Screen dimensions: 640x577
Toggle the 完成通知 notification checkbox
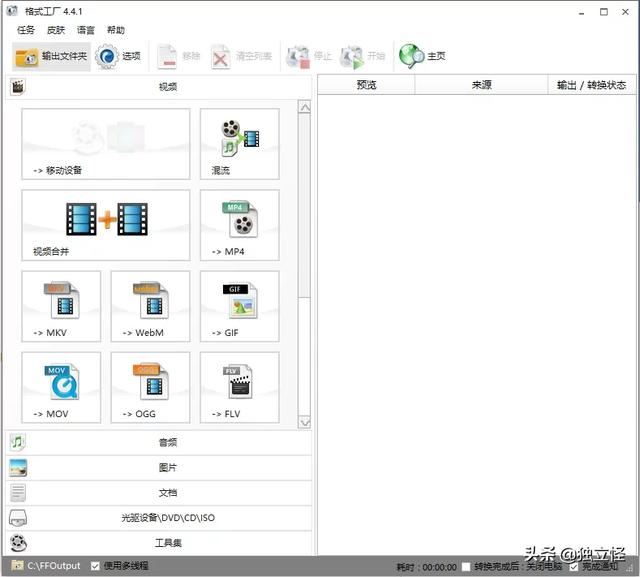pyautogui.click(x=574, y=567)
